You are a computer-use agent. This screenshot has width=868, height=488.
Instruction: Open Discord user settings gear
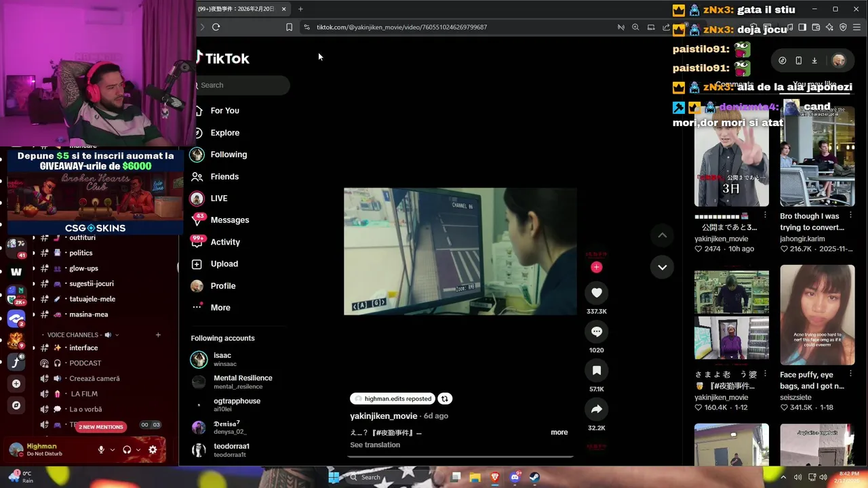[x=153, y=449]
